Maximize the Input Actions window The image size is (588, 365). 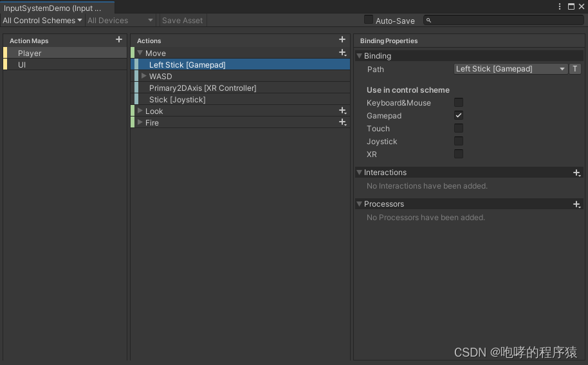[x=571, y=6]
